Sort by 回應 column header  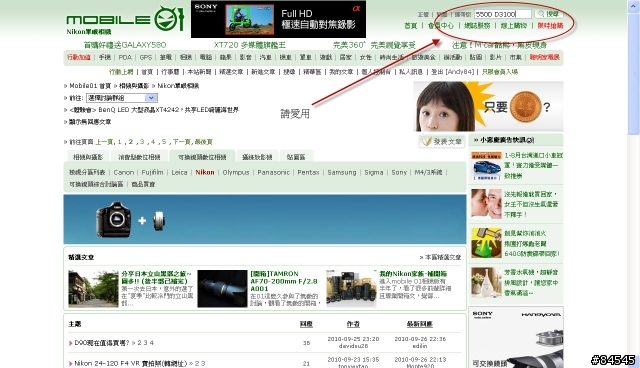point(306,324)
